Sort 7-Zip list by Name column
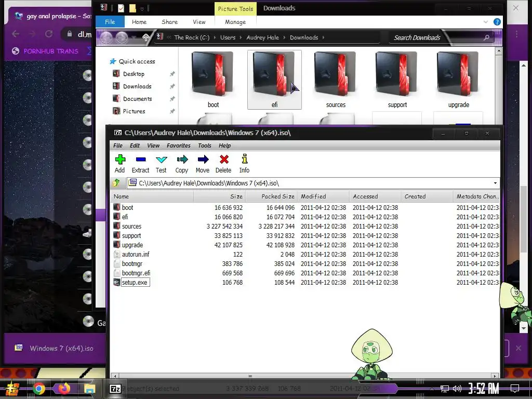The image size is (532, 399). 152,196
